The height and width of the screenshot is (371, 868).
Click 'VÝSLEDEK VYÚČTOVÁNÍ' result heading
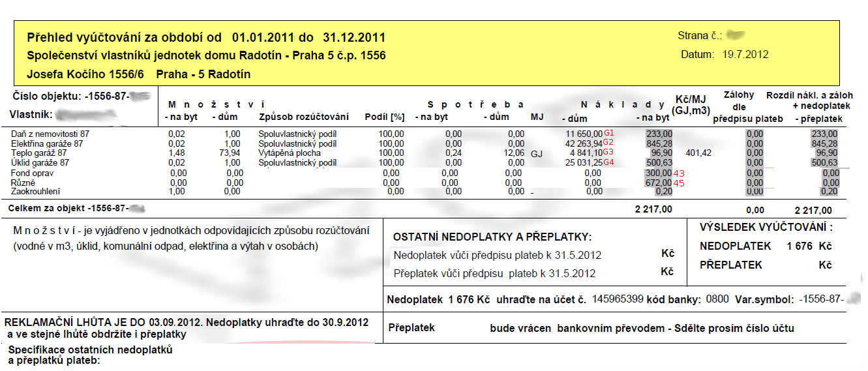pyautogui.click(x=766, y=228)
